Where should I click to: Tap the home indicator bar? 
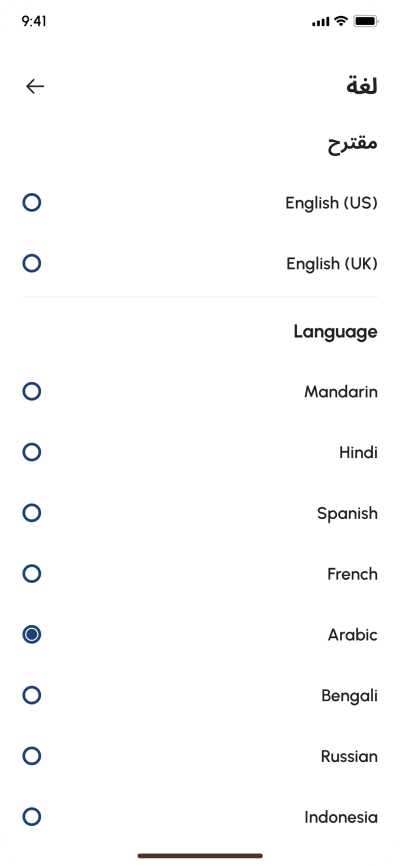200,856
